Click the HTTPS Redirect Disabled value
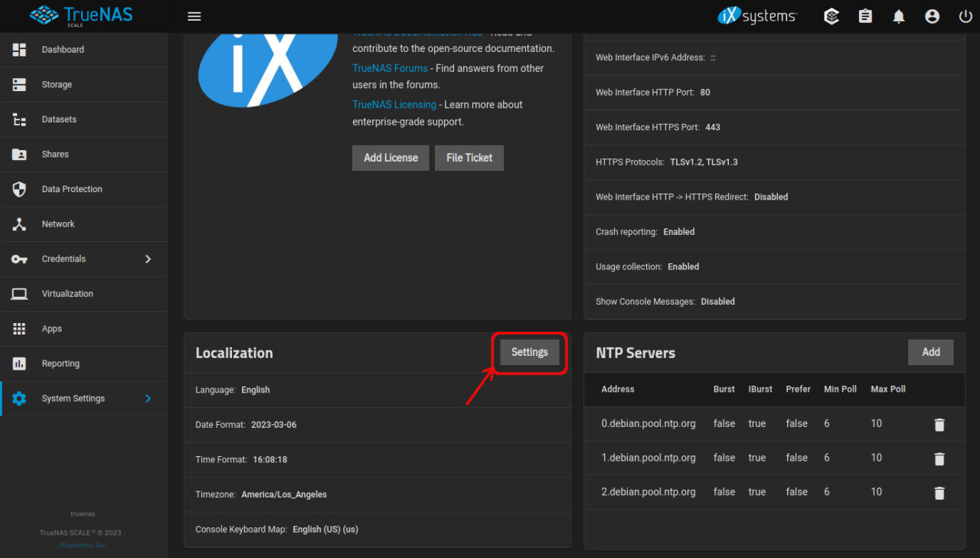 pyautogui.click(x=771, y=197)
